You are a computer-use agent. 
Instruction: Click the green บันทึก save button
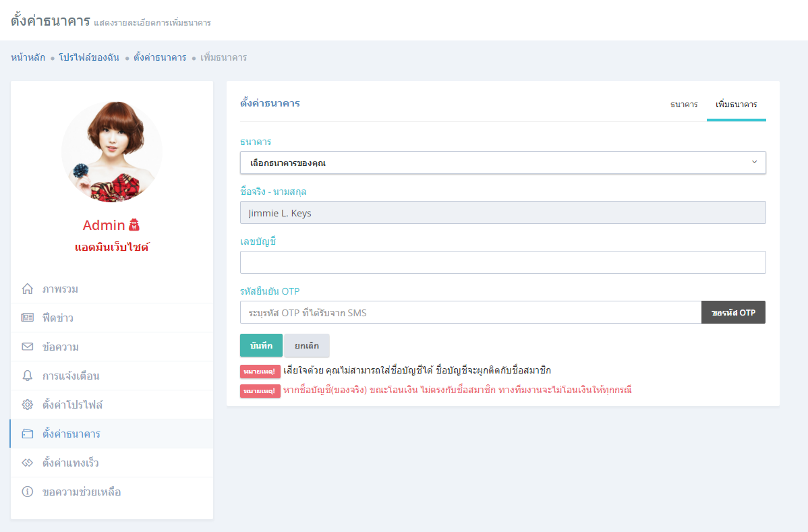coord(261,345)
